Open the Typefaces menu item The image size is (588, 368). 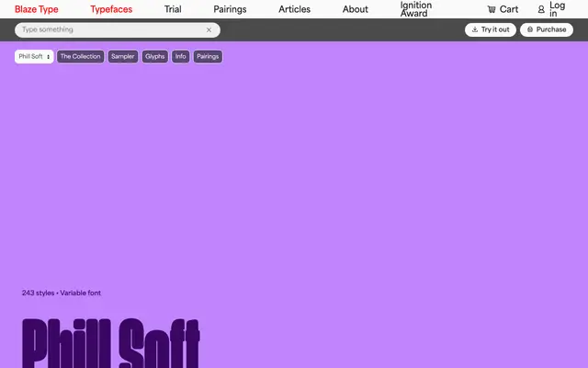click(111, 9)
